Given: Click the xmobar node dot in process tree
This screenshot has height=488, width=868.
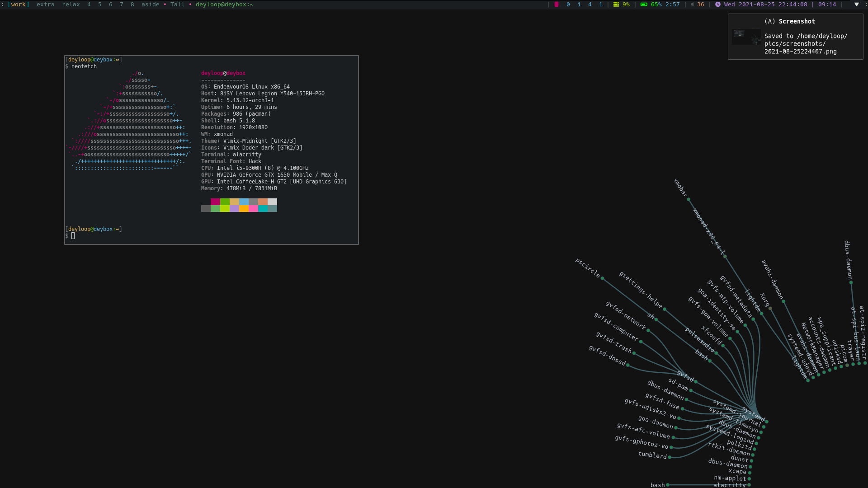Looking at the screenshot, I should tap(689, 199).
